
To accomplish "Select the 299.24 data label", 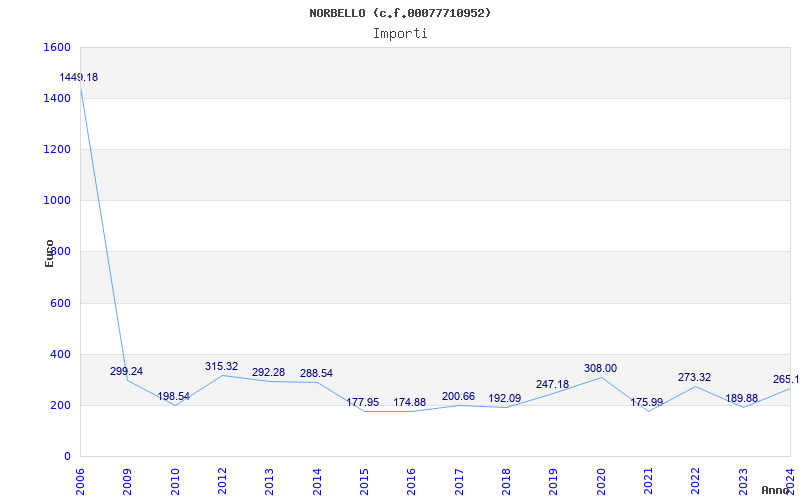I will [x=127, y=371].
